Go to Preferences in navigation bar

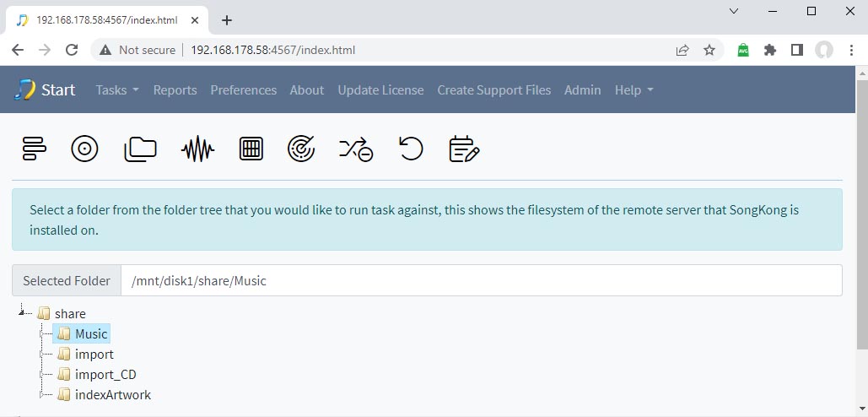click(x=244, y=90)
